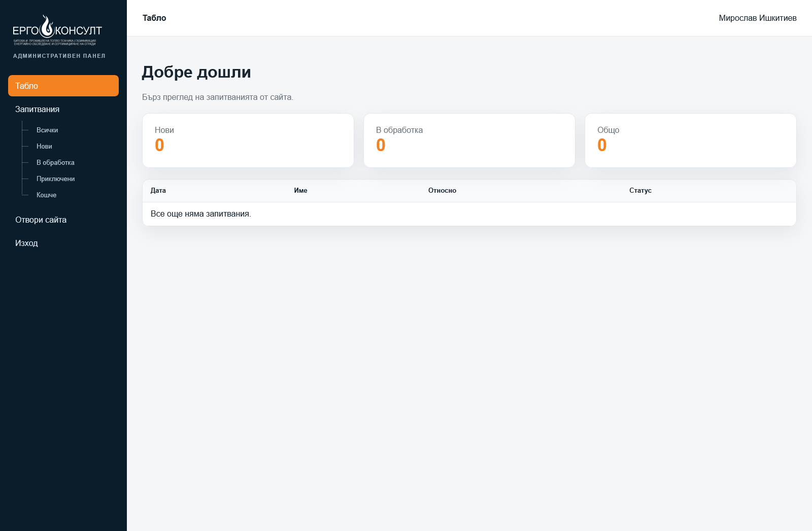This screenshot has width=812, height=531.
Task: Open the В обработка submenu entry in sidebar
Action: coord(55,162)
